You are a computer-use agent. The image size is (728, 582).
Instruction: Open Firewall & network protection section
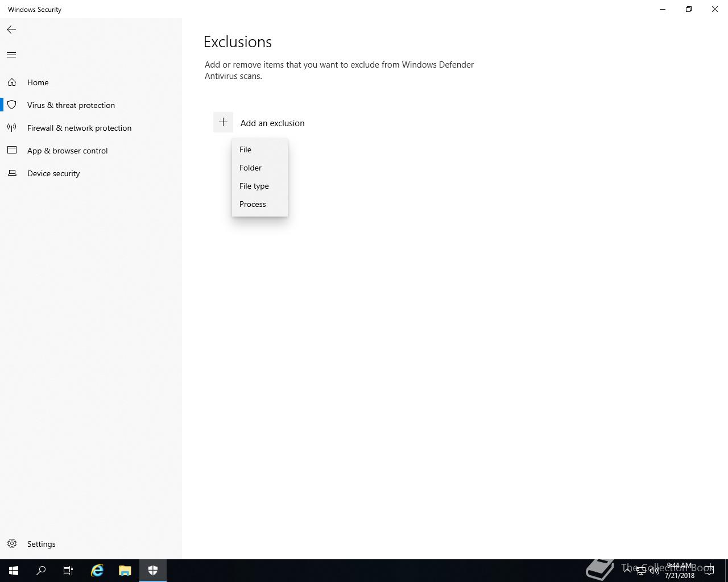[91, 128]
